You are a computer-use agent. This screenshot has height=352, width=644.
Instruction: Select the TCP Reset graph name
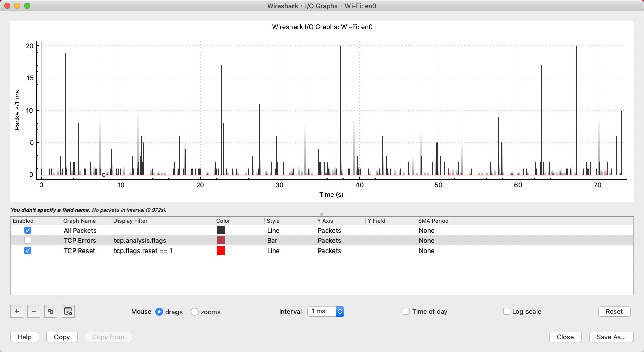click(x=79, y=250)
